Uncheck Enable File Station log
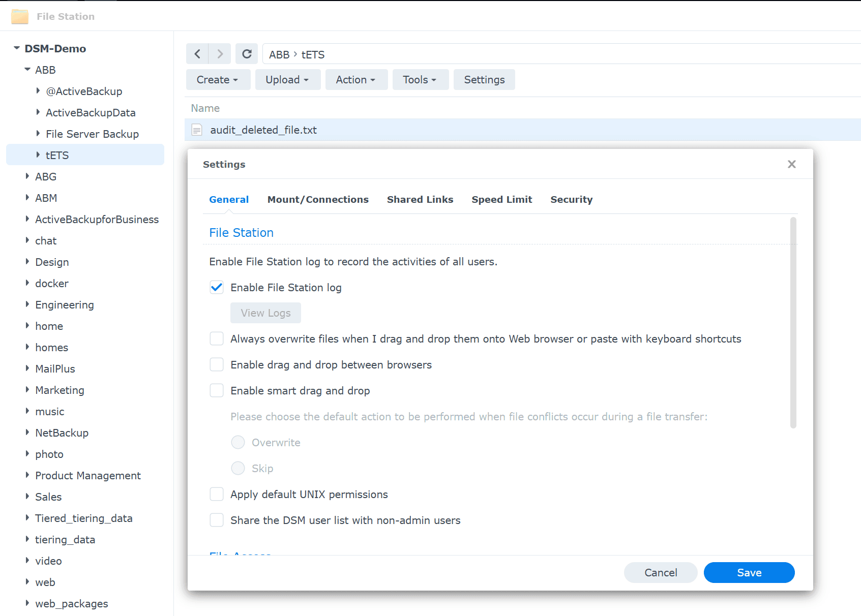This screenshot has width=861, height=616. pyautogui.click(x=217, y=288)
